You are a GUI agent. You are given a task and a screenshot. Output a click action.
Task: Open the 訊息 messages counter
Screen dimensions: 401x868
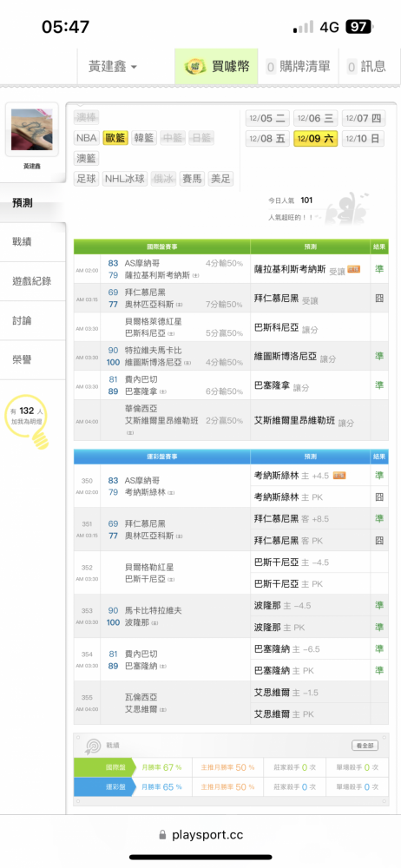366,67
